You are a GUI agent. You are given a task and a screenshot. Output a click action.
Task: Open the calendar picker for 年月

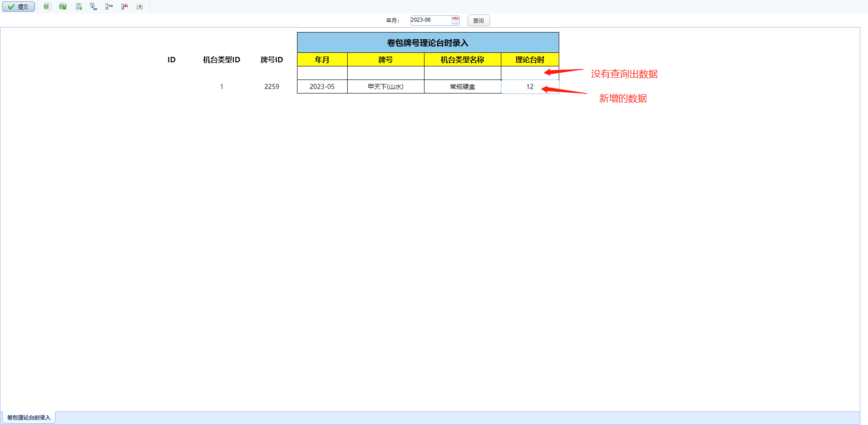point(455,20)
